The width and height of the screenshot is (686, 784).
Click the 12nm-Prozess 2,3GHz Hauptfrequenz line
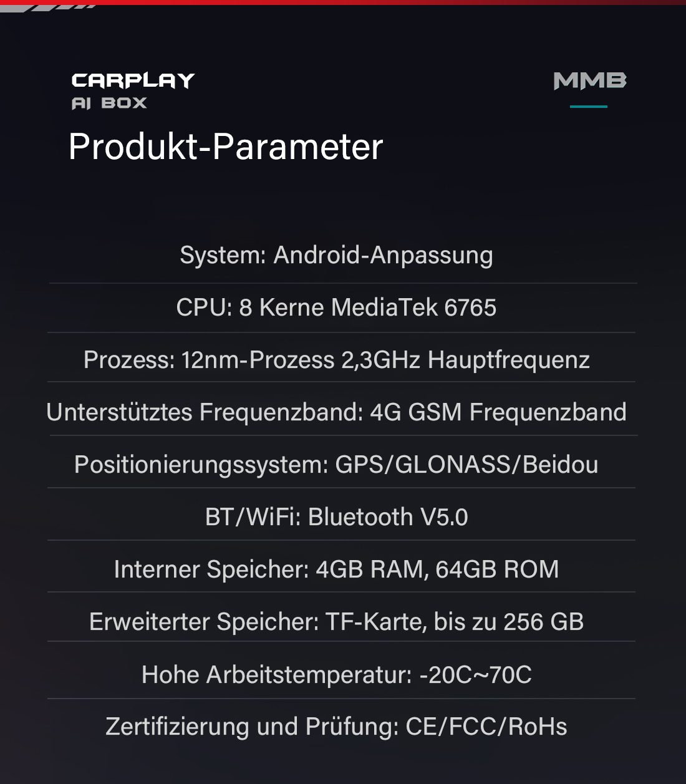[x=336, y=360]
